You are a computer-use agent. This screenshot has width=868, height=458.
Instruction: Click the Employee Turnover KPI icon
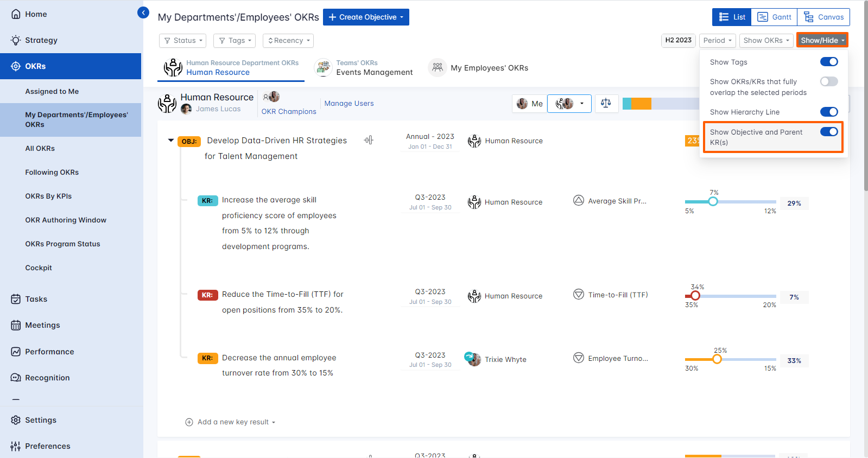[x=579, y=358]
